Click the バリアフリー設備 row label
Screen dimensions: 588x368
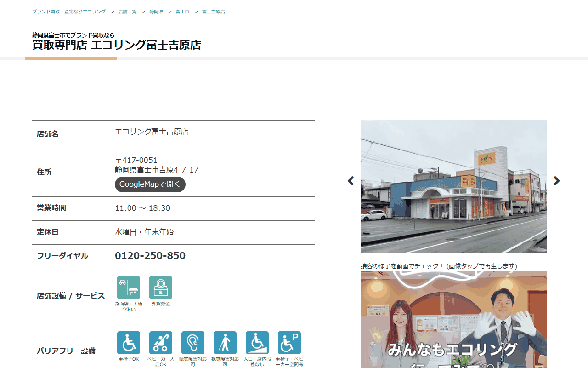pyautogui.click(x=66, y=351)
